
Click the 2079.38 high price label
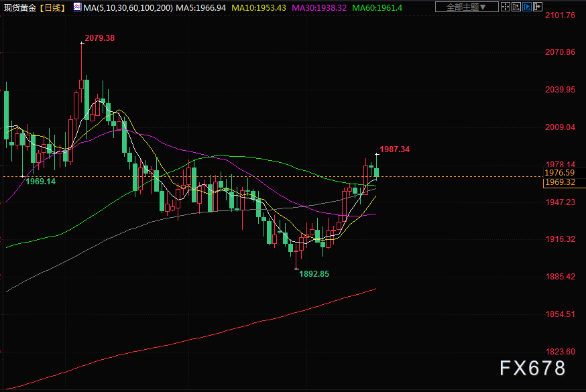click(99, 38)
